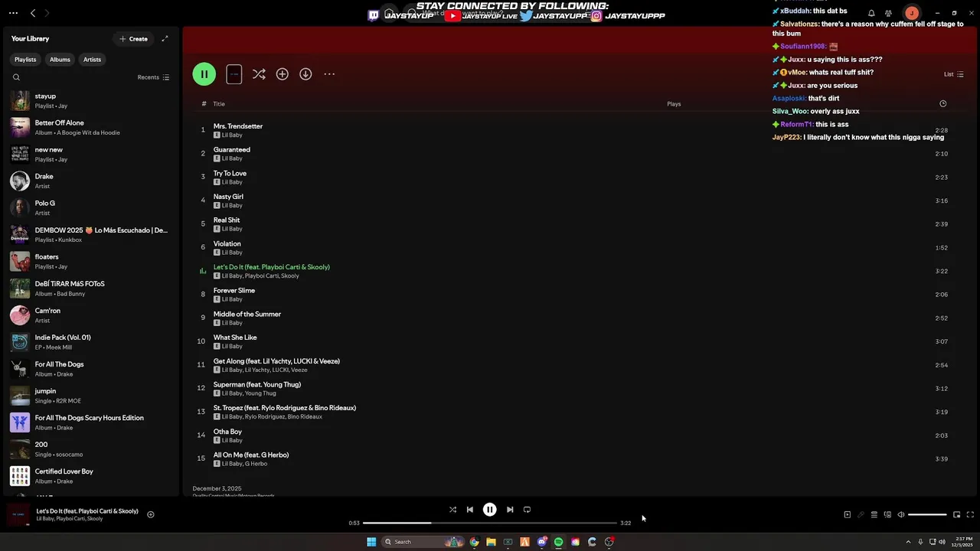Sort by the duration clock column icon
Screen dimensions: 980x551
942,103
